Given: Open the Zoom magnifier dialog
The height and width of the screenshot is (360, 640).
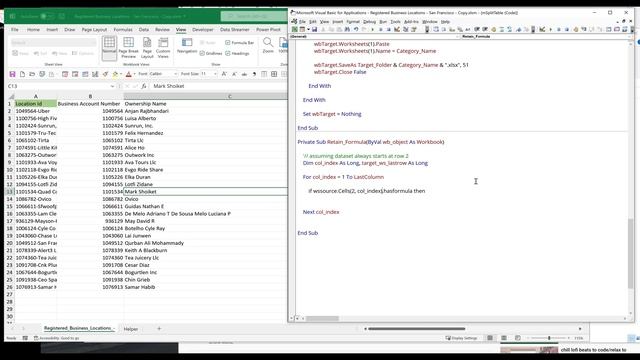Looking at the screenshot, I should tap(268, 45).
